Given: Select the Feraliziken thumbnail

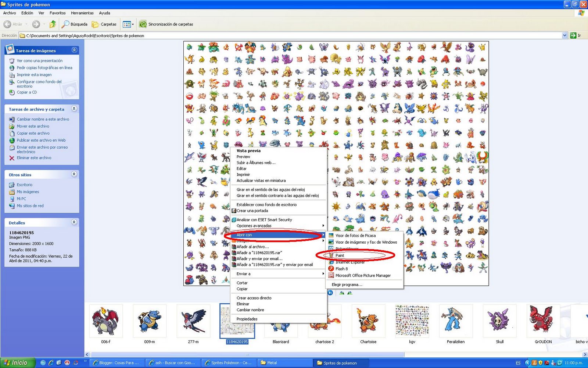Looking at the screenshot, I should [x=456, y=321].
